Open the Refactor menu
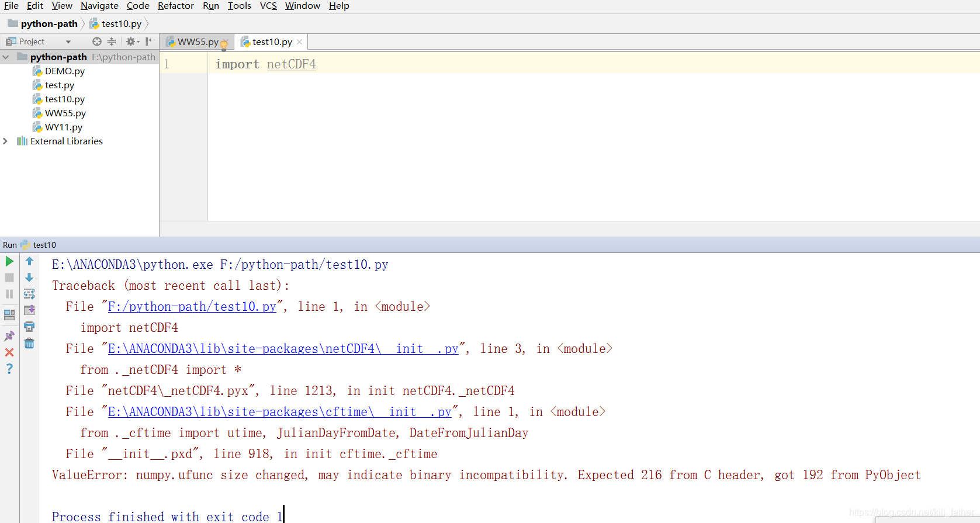Viewport: 980px width, 523px height. (175, 6)
